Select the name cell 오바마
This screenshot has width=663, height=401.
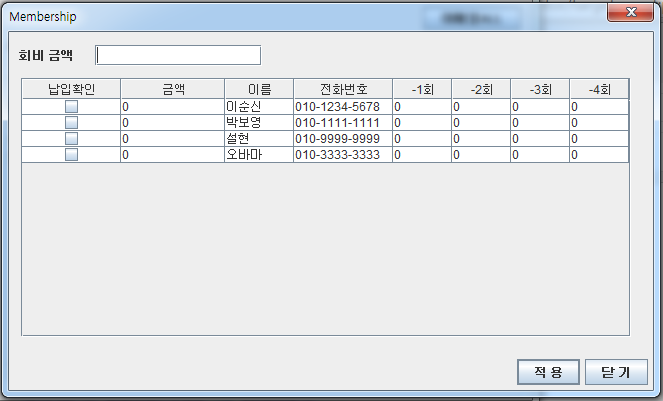pyautogui.click(x=259, y=155)
